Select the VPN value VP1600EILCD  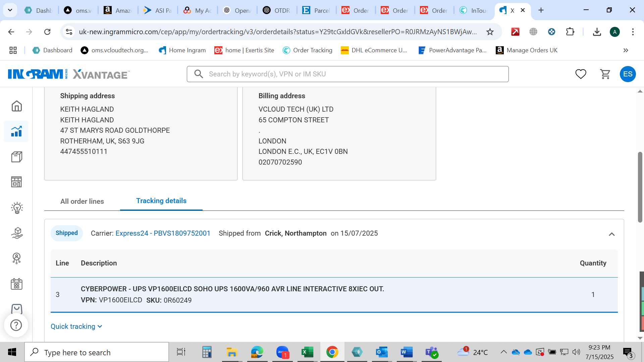pyautogui.click(x=120, y=300)
